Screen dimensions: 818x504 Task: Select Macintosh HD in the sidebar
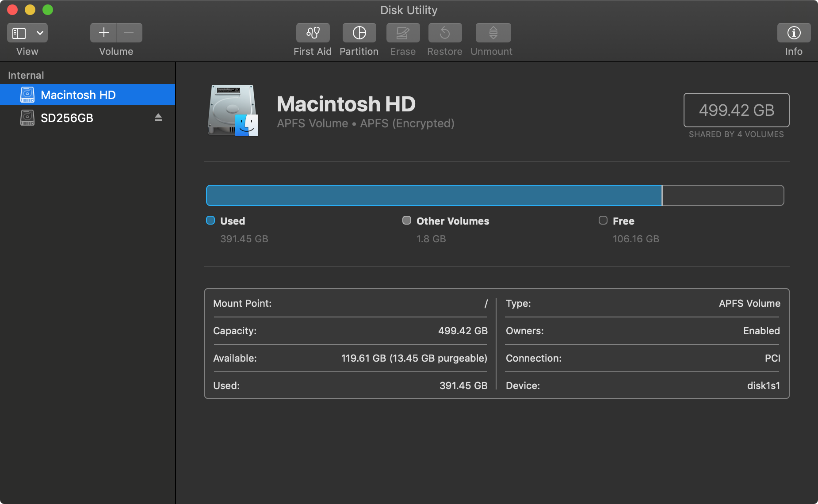[88, 95]
